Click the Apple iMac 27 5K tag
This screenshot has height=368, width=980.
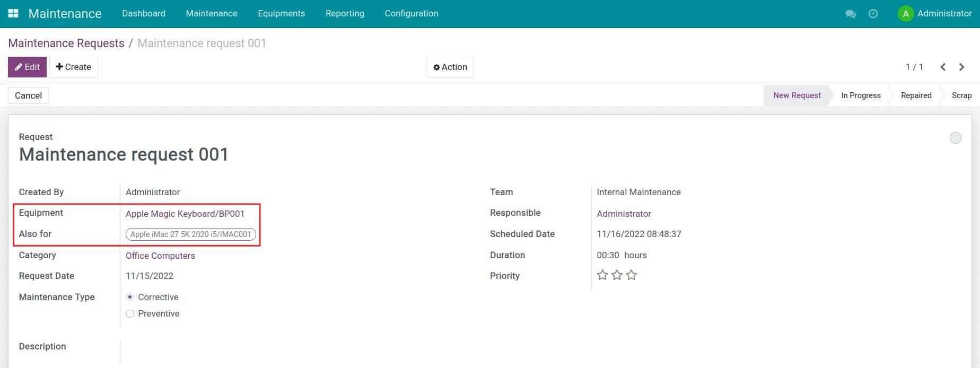coord(191,234)
